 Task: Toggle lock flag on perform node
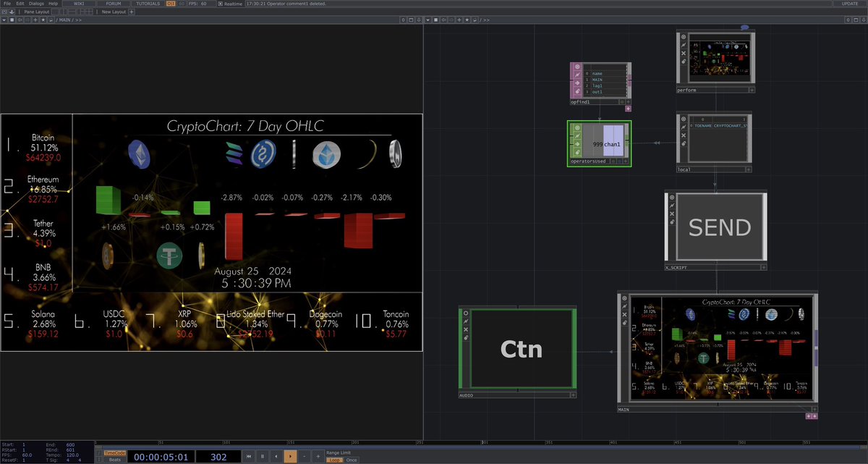(683, 62)
